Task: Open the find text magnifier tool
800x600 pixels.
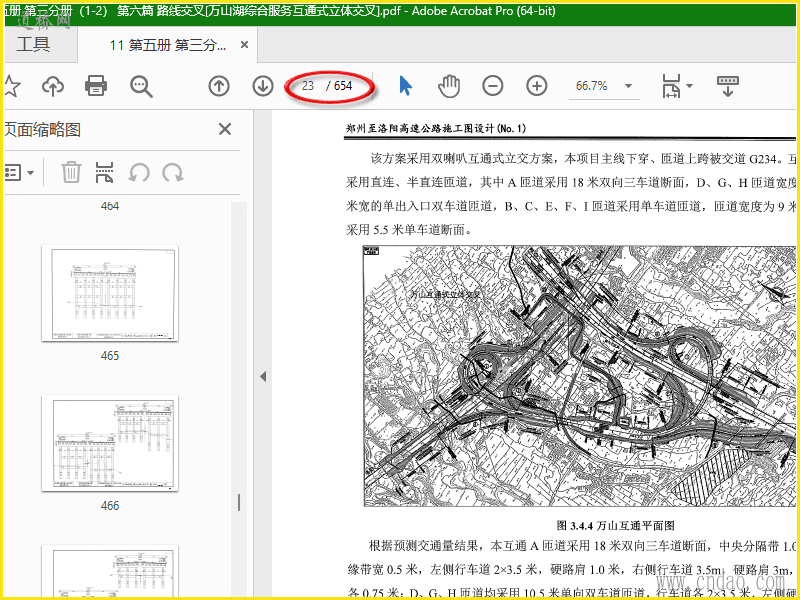Action: 141,86
